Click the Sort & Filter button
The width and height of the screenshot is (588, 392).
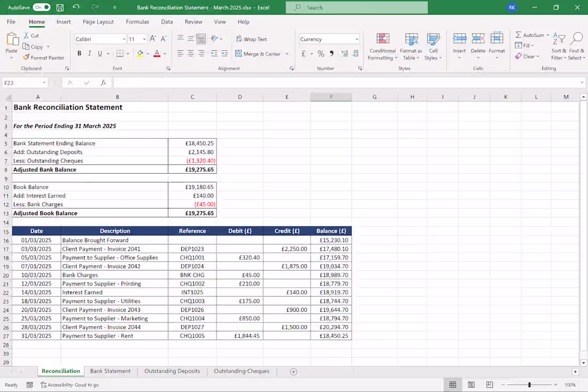click(x=559, y=47)
